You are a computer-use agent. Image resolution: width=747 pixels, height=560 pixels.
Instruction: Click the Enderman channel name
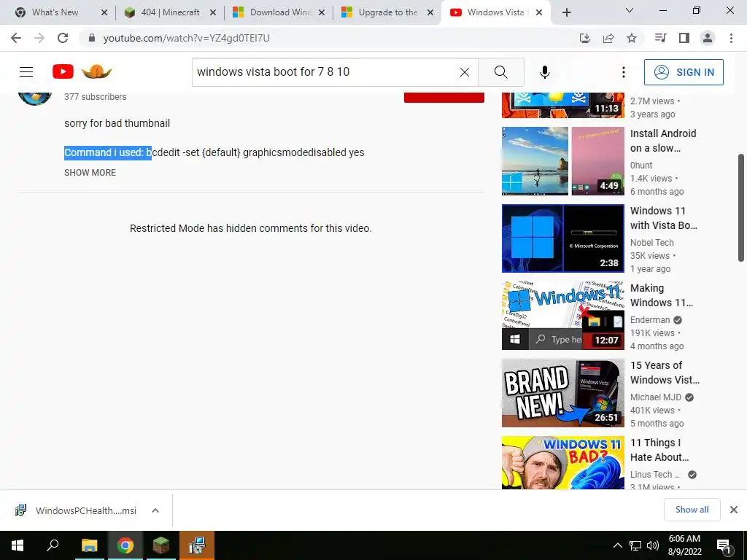pos(650,320)
